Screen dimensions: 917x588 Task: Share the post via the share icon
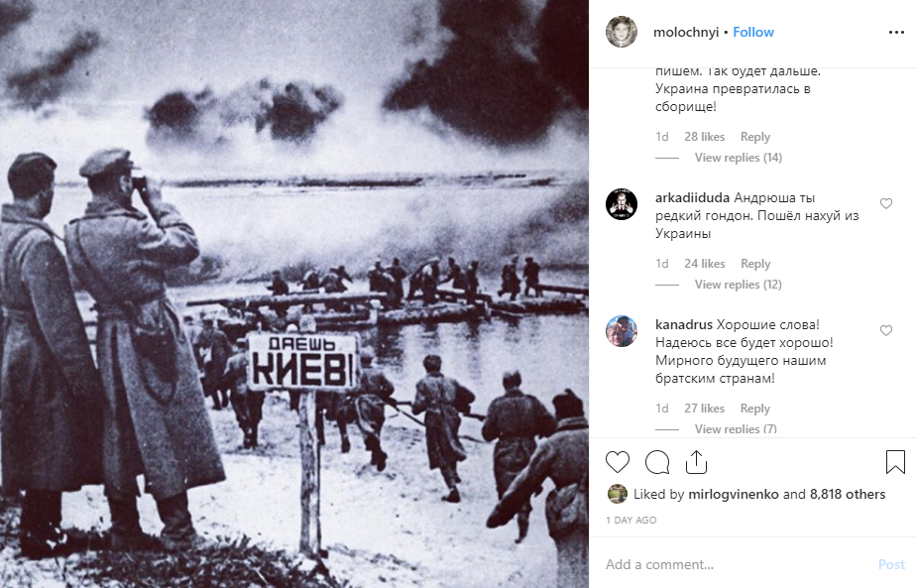click(x=696, y=462)
